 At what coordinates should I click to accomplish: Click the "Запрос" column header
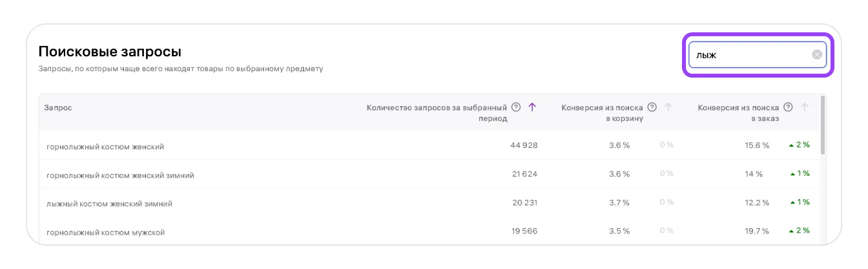(58, 108)
